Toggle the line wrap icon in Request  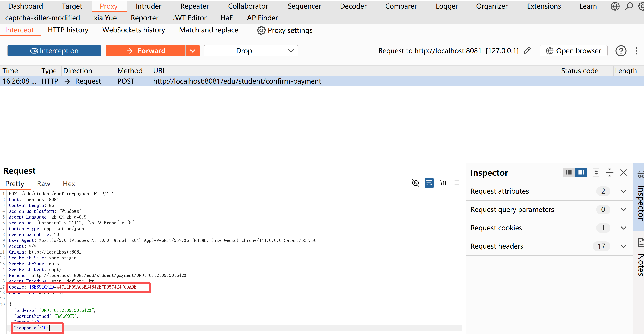[429, 183]
